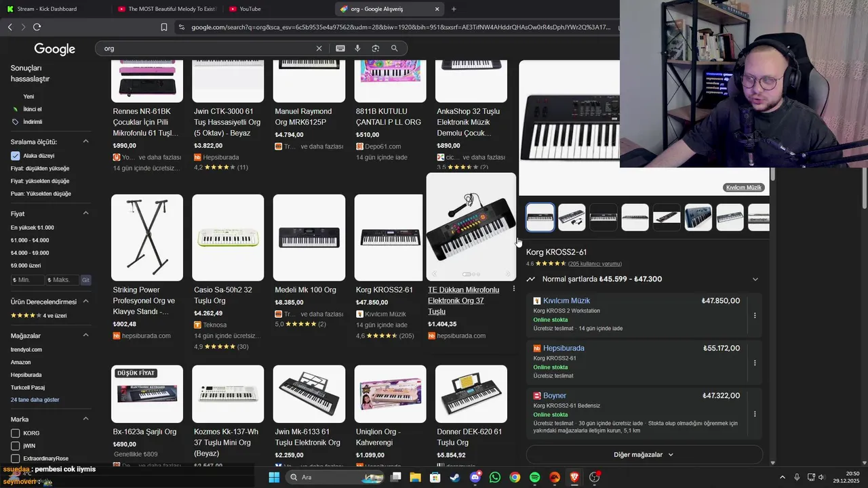Viewport: 868px width, 488px height.
Task: Open File Explorer from taskbar
Action: 415,477
